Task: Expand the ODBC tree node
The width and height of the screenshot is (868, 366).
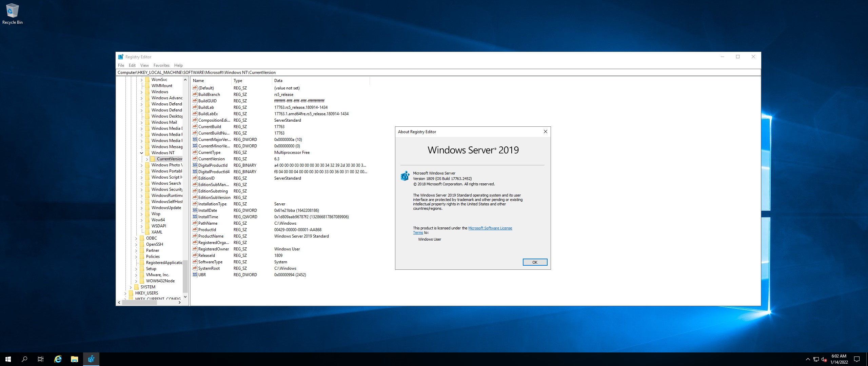Action: coord(136,238)
